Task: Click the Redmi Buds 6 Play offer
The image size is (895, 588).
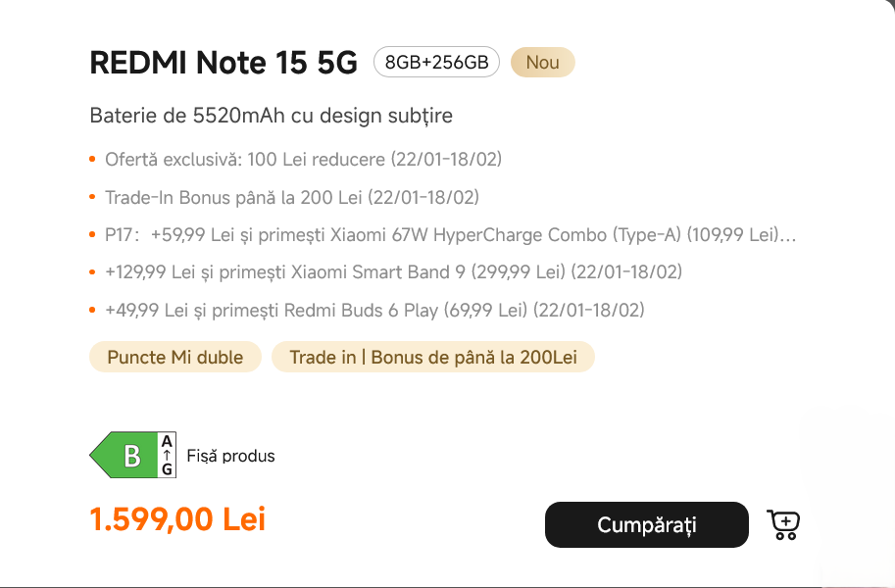Action: 374,311
